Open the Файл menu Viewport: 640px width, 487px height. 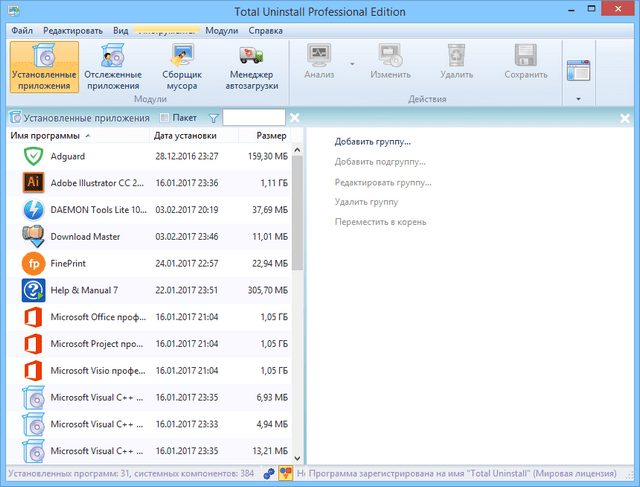point(22,30)
